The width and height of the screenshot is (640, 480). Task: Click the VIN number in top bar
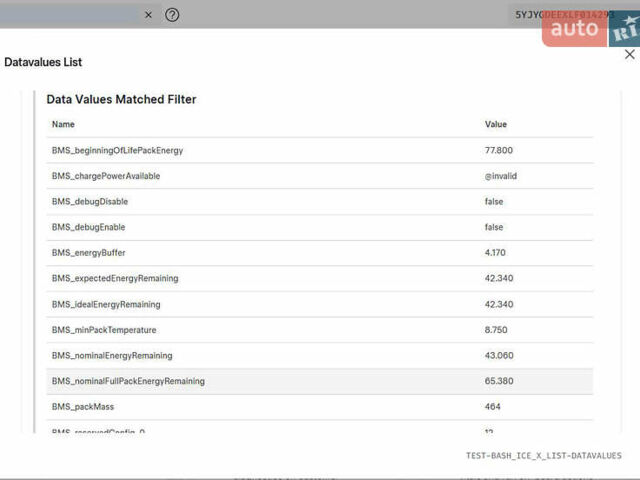coord(564,15)
